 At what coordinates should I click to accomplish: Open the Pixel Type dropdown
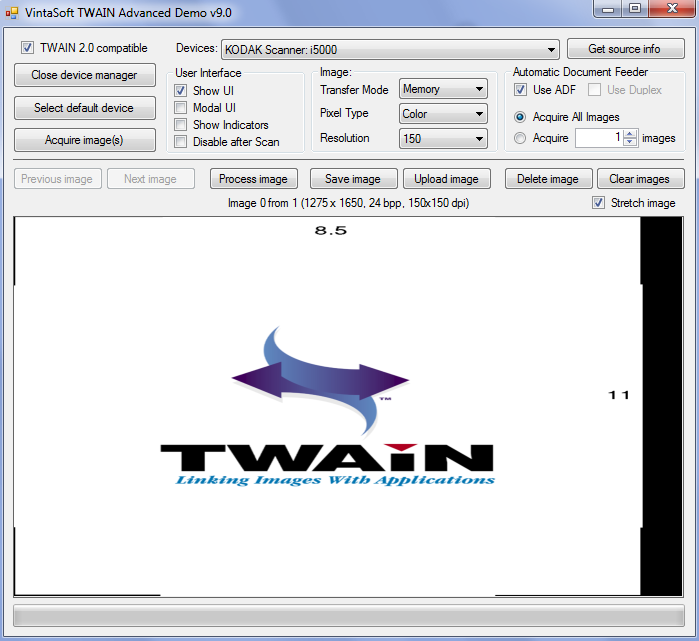(x=443, y=114)
